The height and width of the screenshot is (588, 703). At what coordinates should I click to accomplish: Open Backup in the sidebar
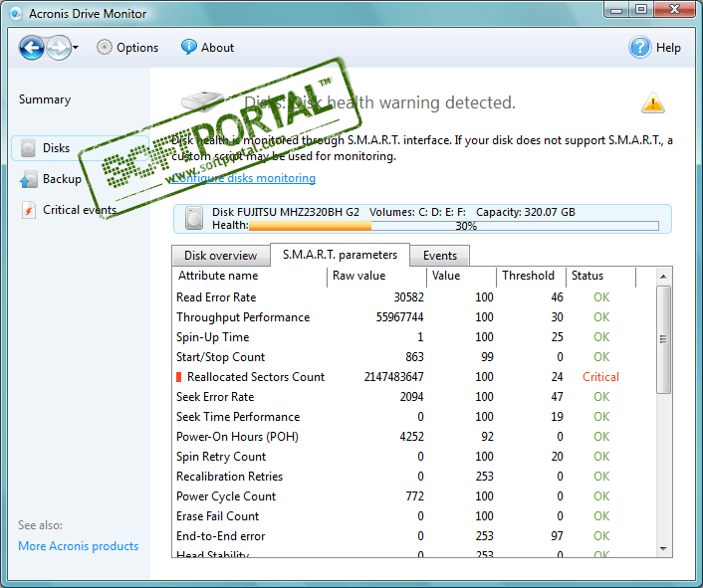click(62, 179)
